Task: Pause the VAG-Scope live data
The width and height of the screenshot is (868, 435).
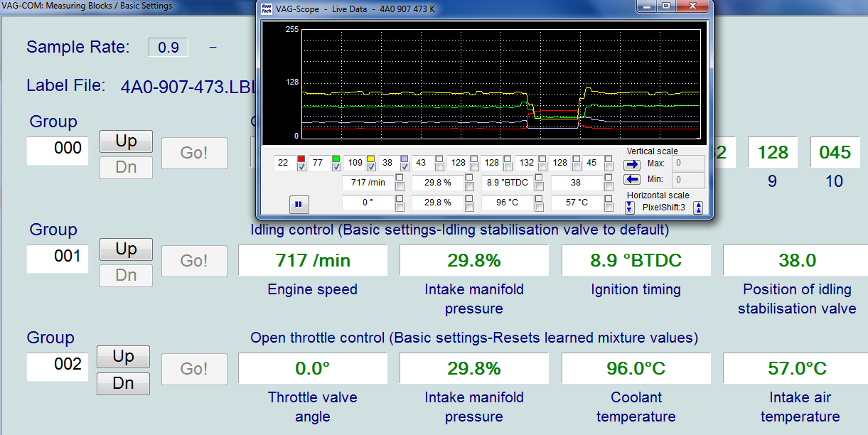Action: pos(299,204)
